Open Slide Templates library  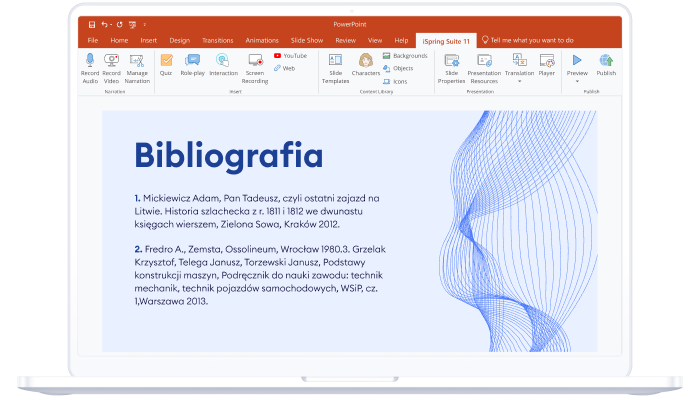tap(335, 68)
